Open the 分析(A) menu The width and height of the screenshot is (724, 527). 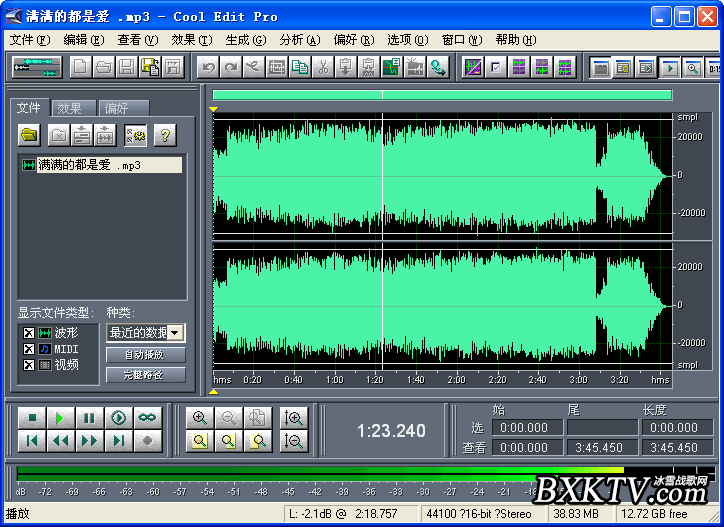[x=300, y=40]
